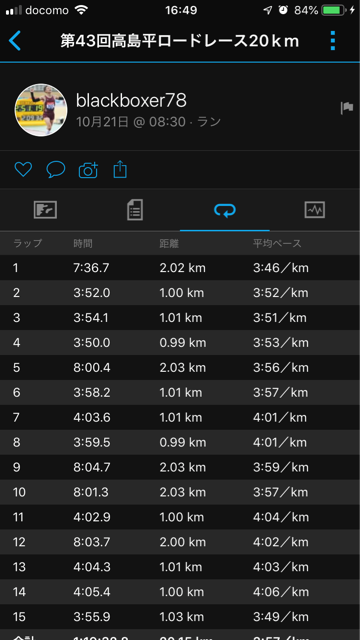
Task: Open the three-dot options menu
Action: tap(333, 41)
